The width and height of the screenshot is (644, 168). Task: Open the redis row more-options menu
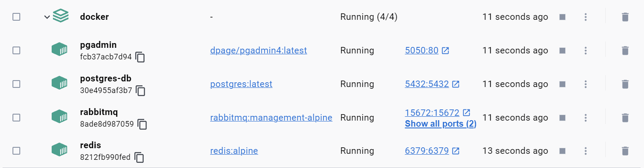[585, 151]
